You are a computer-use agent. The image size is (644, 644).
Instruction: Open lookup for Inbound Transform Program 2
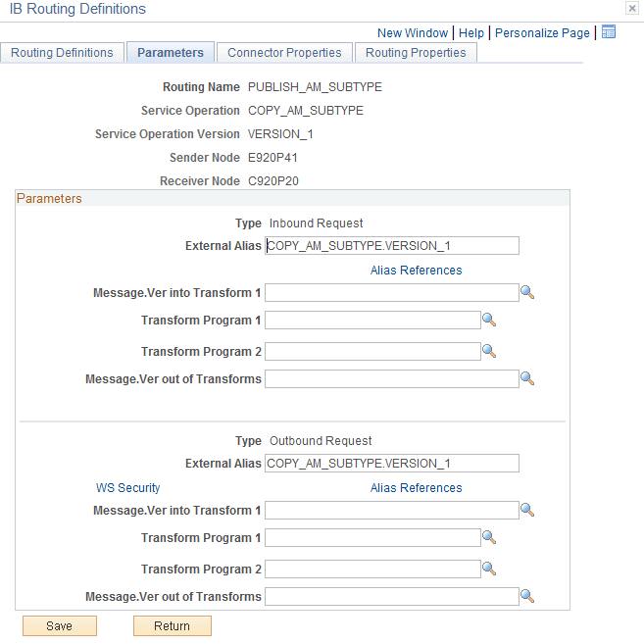click(x=489, y=351)
